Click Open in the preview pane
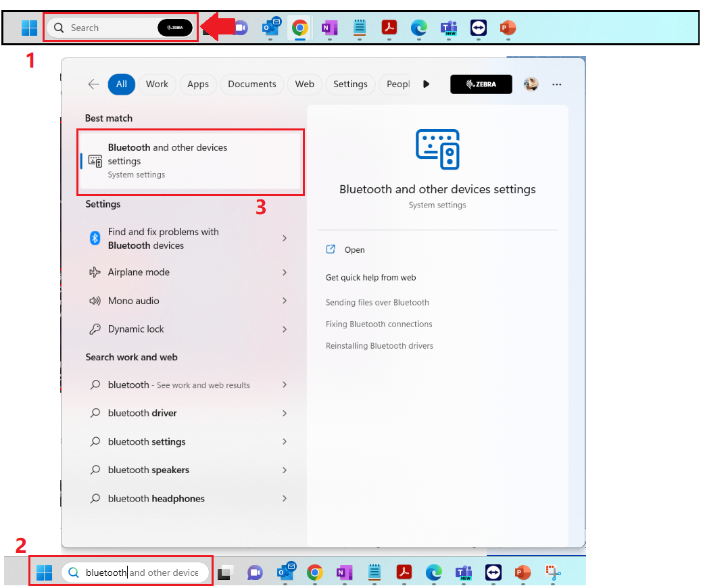Viewport: 701px width, 588px height. 354,250
